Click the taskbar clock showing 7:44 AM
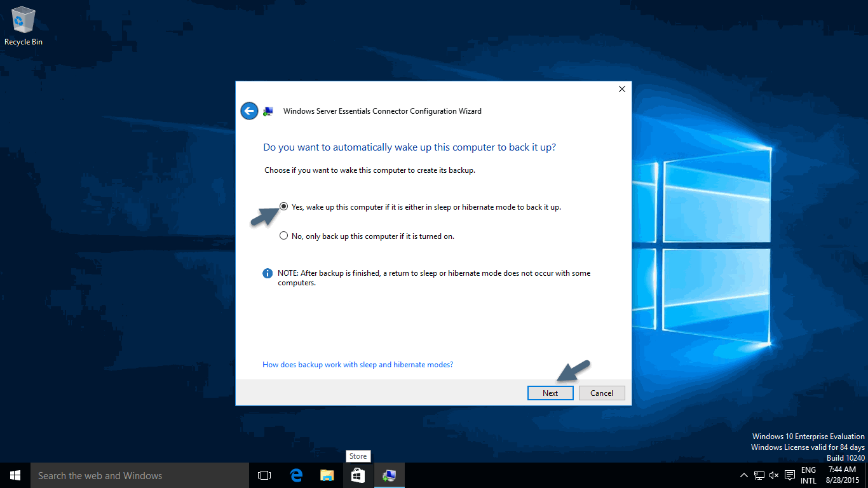 coord(842,475)
